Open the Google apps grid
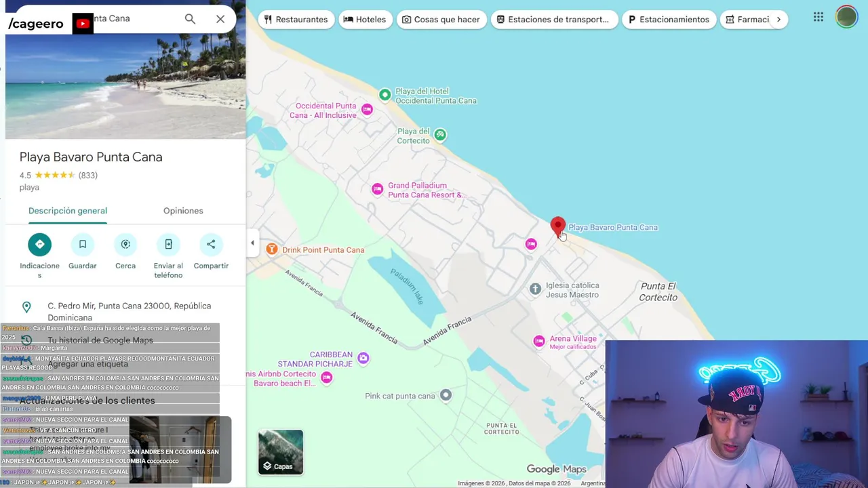The width and height of the screenshot is (868, 488). click(x=818, y=17)
